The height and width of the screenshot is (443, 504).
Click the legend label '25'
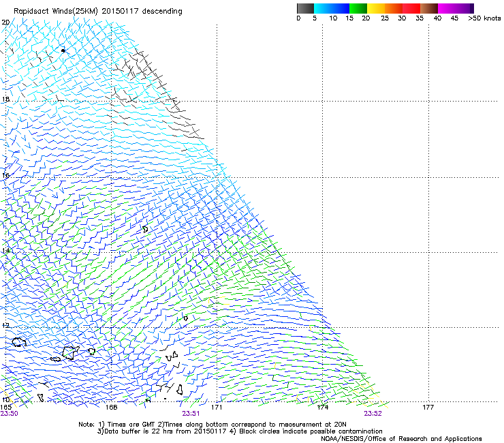pyautogui.click(x=385, y=18)
